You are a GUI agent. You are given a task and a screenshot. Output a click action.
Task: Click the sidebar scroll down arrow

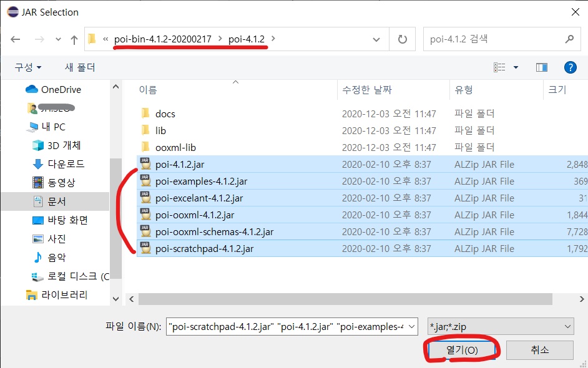116,299
